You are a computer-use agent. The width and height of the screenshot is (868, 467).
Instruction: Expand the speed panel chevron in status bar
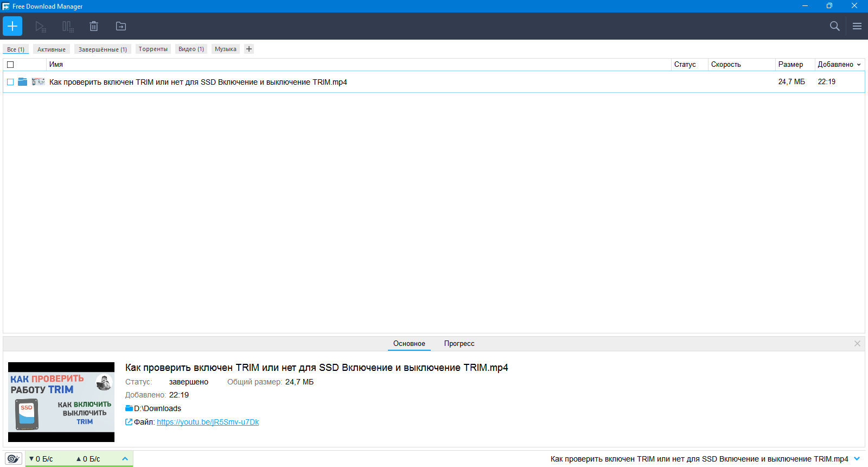point(125,459)
